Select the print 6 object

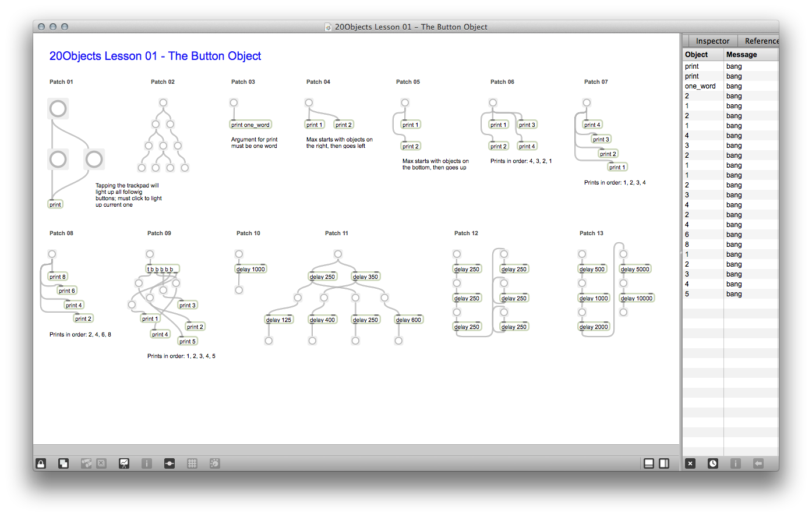[67, 291]
